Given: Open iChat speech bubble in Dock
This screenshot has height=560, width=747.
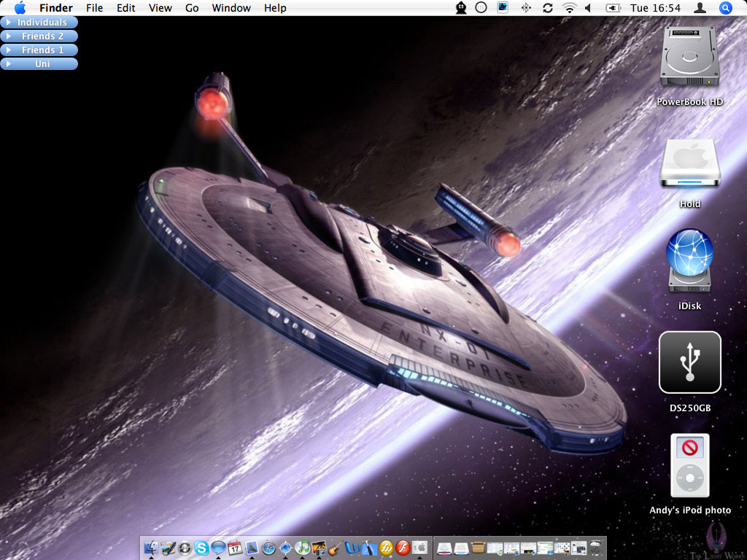Looking at the screenshot, I should [x=218, y=548].
